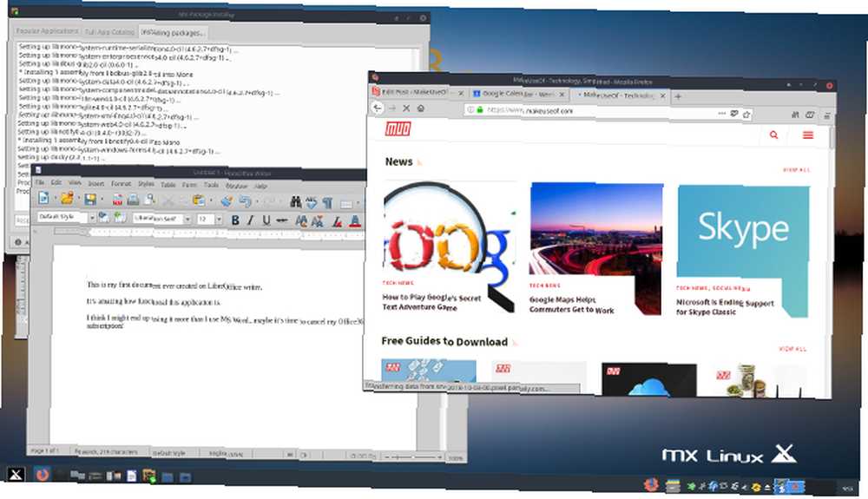The image size is (868, 499).
Task: Open new tab plus button in Firefox
Action: click(678, 97)
